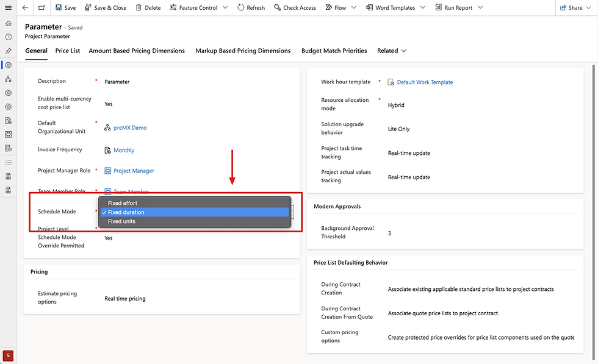
Task: Expand the Related tab dropdown
Action: (392, 51)
